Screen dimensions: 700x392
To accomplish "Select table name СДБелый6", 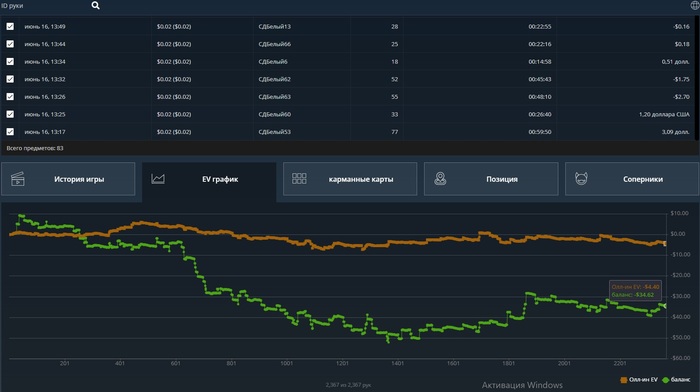I will [273, 62].
